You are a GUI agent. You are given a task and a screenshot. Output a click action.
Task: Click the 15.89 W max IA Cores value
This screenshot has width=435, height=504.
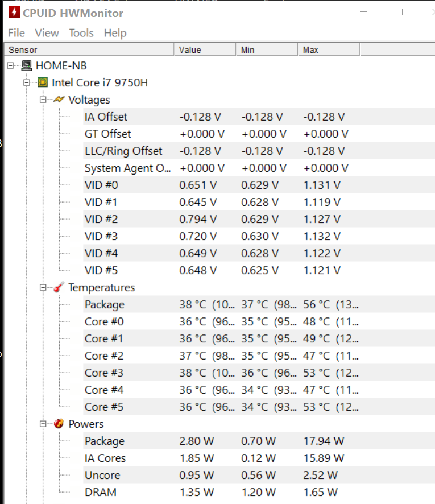point(324,458)
